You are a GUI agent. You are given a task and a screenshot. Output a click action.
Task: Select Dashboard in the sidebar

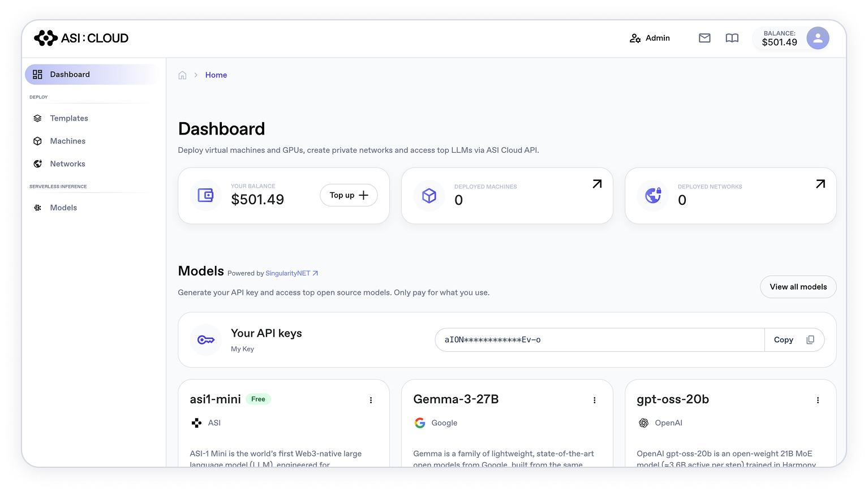click(x=70, y=75)
